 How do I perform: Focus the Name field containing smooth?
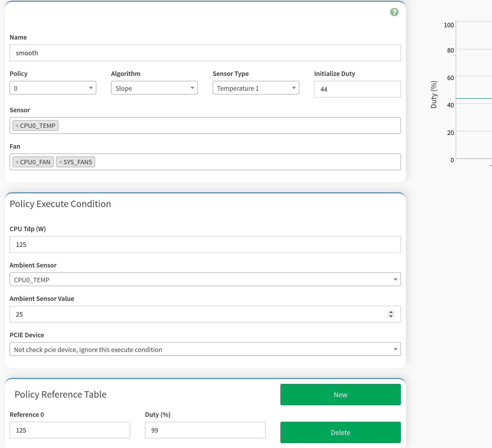click(205, 53)
